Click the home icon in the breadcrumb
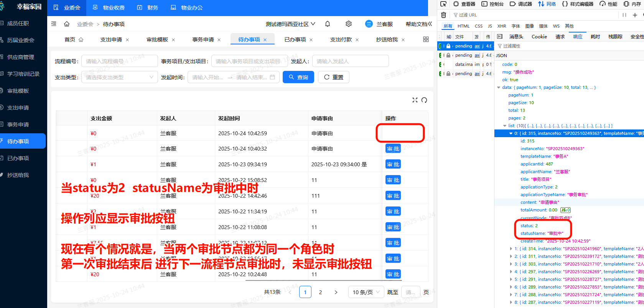The height and width of the screenshot is (308, 644). (x=67, y=24)
